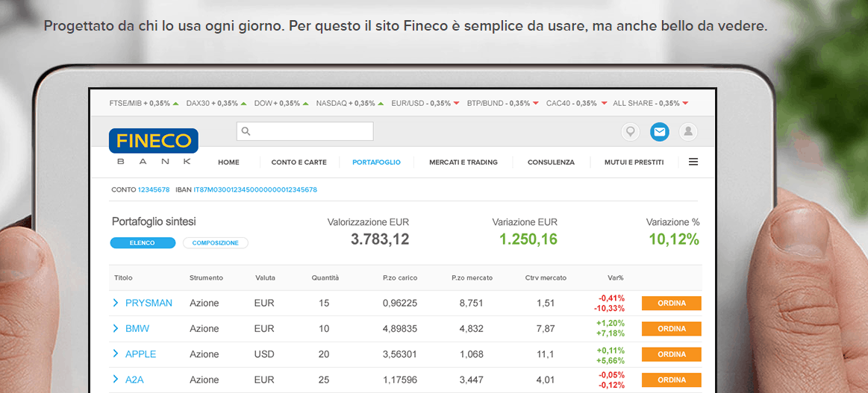The image size is (868, 393).
Task: Click the IBAN IT87M03001... link
Action: 255,189
